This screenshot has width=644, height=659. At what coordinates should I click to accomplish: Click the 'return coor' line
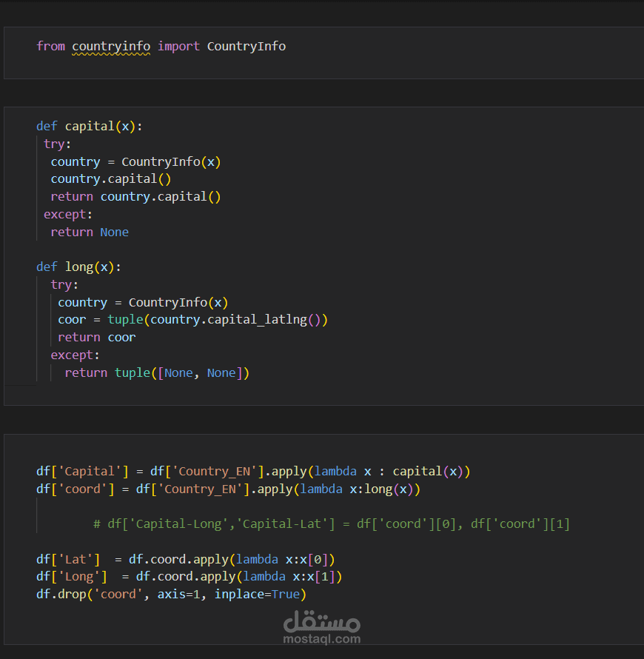pos(97,338)
